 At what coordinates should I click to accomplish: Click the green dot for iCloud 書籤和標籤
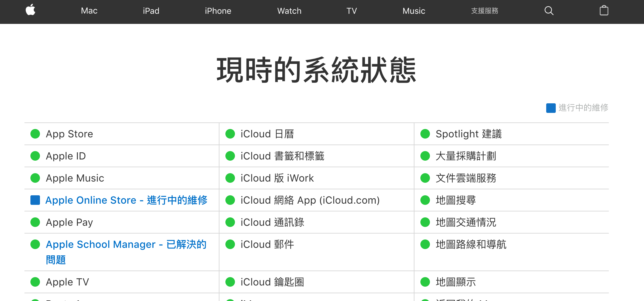click(230, 156)
